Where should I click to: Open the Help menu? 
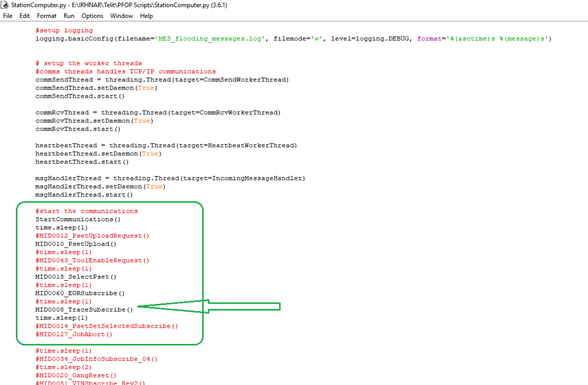coord(146,16)
